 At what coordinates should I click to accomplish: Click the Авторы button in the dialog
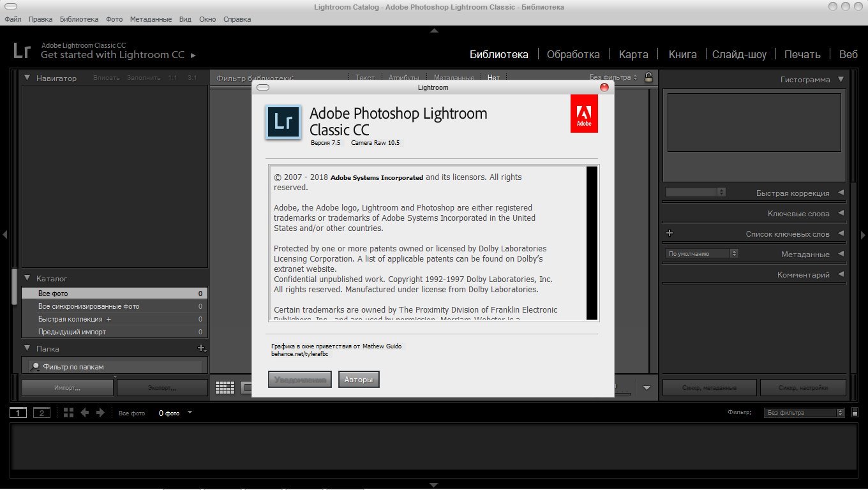pyautogui.click(x=359, y=380)
